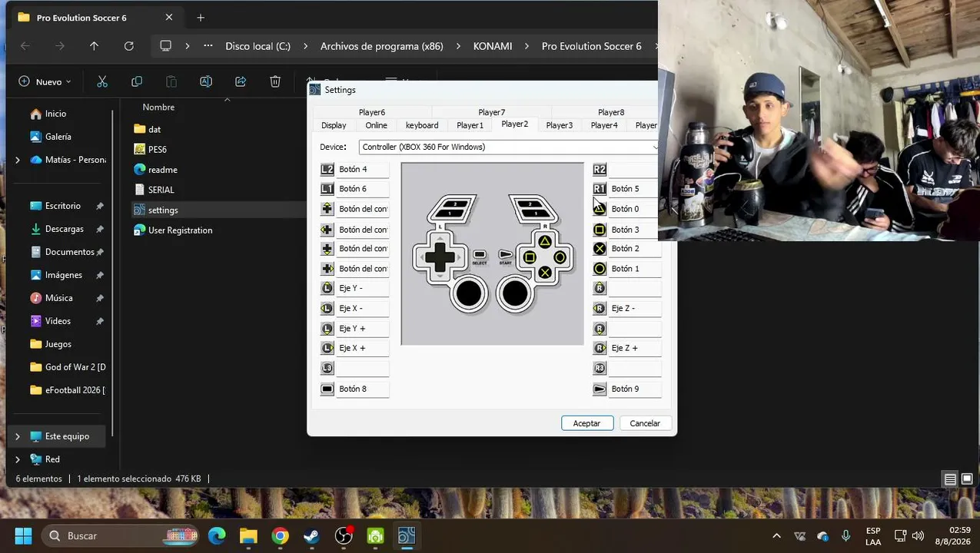Open the keyboard tab
The height and width of the screenshot is (553, 980).
tap(422, 125)
